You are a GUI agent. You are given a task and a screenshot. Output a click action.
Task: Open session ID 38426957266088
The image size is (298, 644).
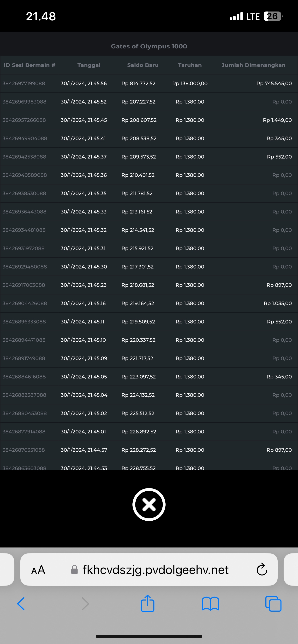click(x=24, y=120)
